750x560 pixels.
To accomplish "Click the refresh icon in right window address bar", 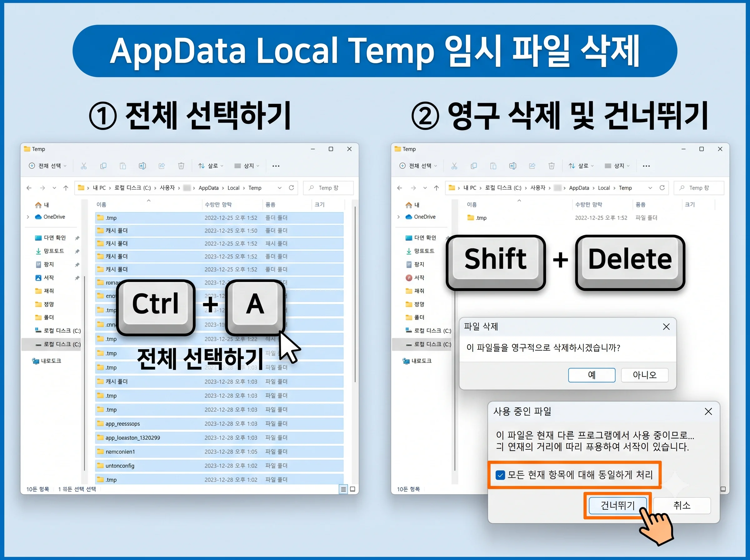I will (662, 187).
